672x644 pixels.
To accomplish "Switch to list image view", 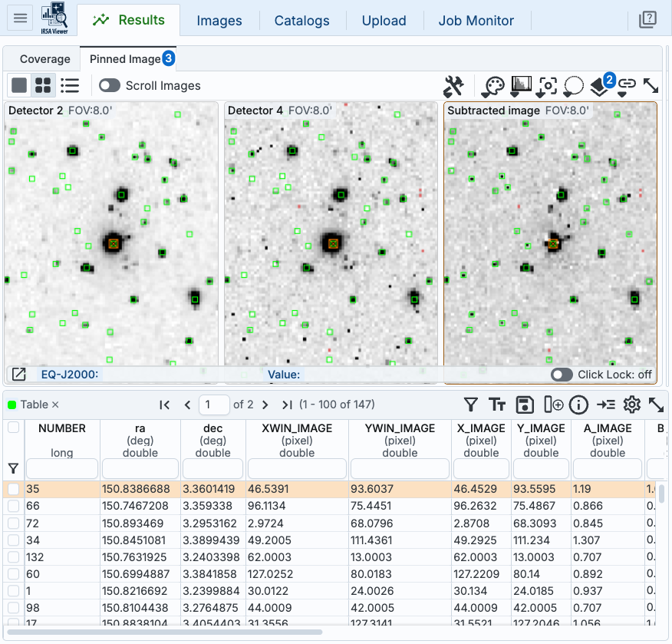I will 70,85.
